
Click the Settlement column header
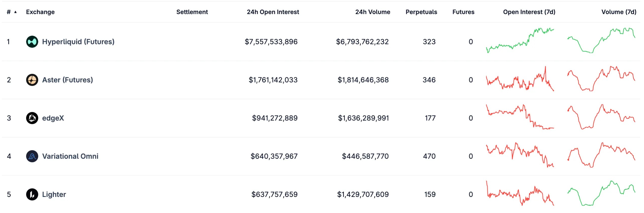click(192, 12)
